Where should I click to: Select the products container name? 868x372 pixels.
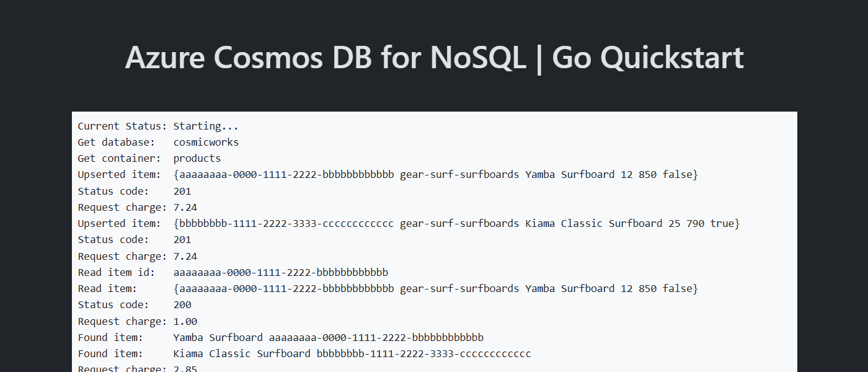[x=197, y=159]
